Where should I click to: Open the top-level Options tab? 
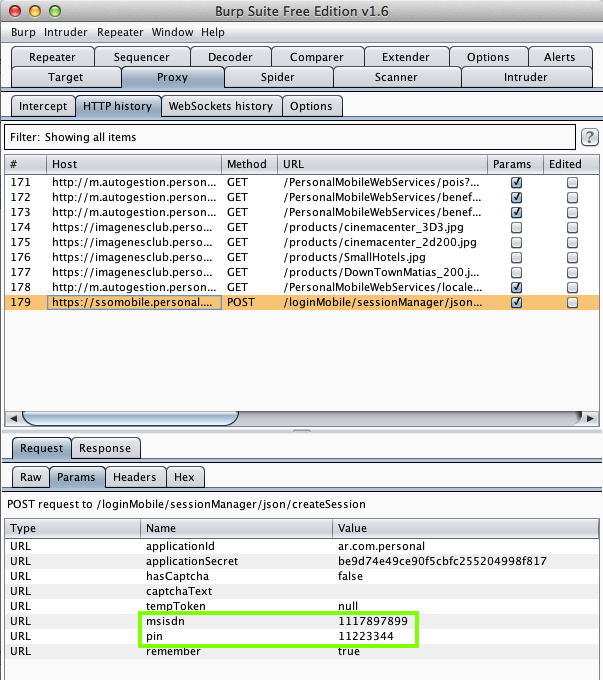pos(488,57)
